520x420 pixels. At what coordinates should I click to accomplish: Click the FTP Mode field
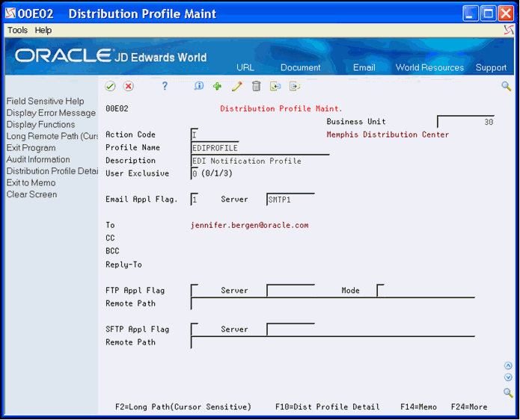tap(380, 291)
